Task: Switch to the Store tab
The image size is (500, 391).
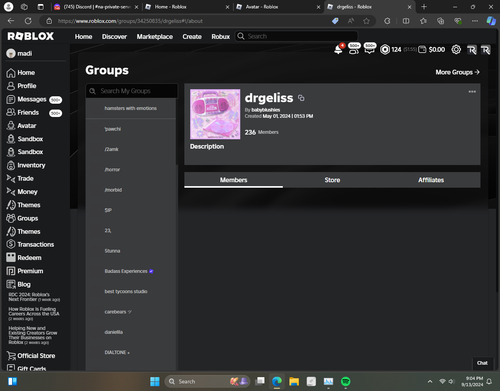Action: 332,180
